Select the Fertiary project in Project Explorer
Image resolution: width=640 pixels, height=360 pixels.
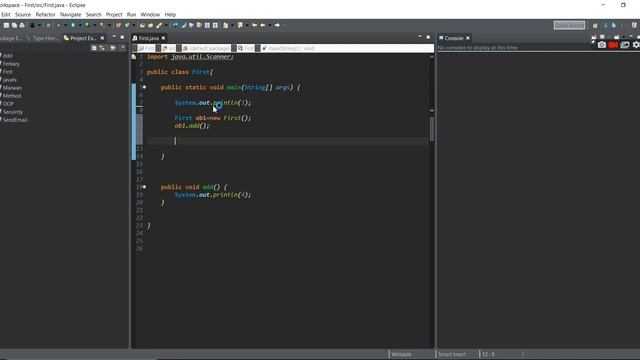pos(10,64)
